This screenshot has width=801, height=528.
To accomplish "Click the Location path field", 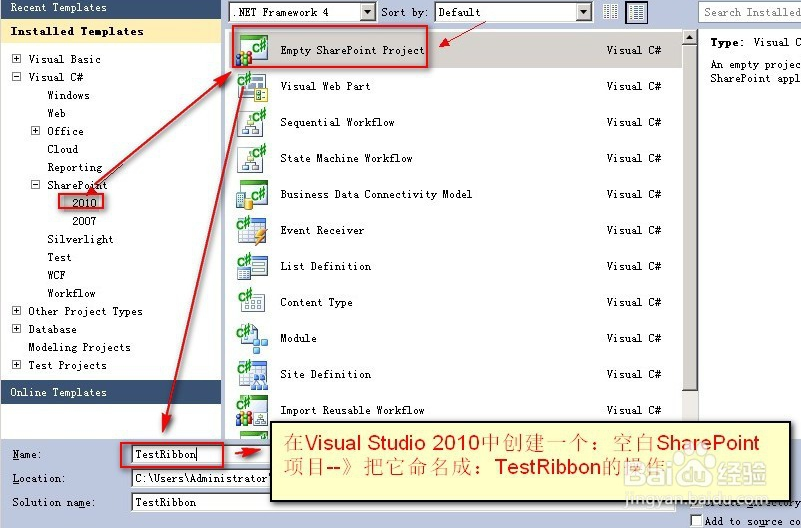I will pyautogui.click(x=201, y=478).
